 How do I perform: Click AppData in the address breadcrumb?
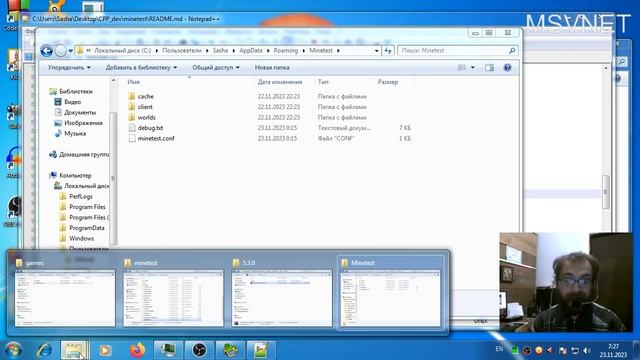(x=251, y=51)
